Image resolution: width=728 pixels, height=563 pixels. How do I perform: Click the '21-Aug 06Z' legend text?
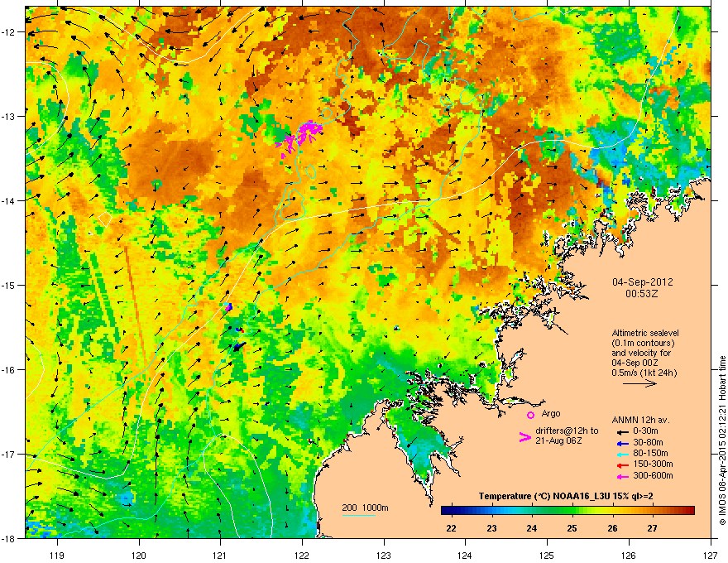558,440
